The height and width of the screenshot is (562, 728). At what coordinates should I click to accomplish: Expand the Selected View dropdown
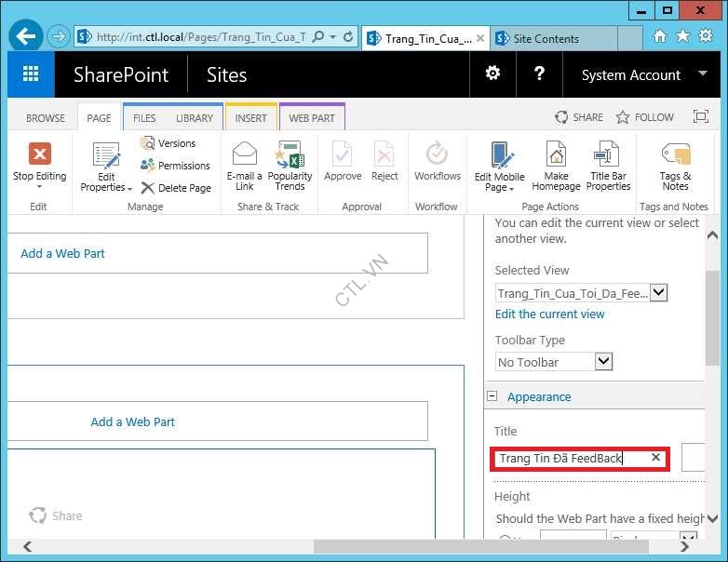tap(658, 292)
